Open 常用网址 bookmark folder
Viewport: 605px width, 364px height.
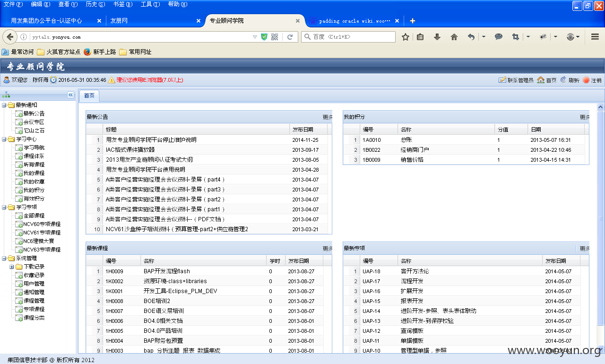(135, 52)
